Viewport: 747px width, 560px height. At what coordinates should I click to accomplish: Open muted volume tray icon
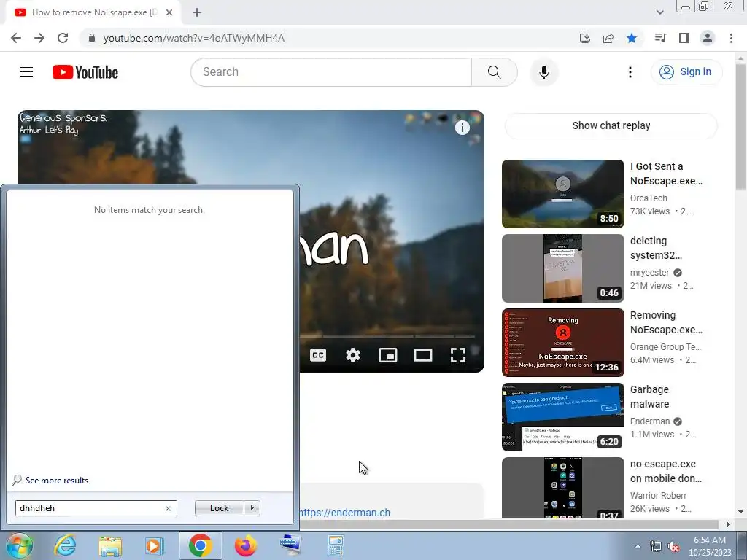[673, 547]
